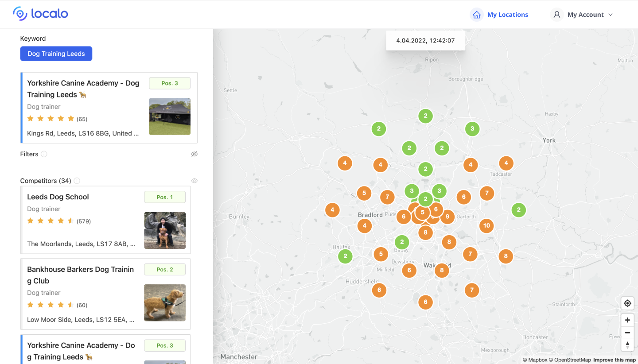Click the My Account user icon
This screenshot has height=364, width=638.
(x=556, y=15)
